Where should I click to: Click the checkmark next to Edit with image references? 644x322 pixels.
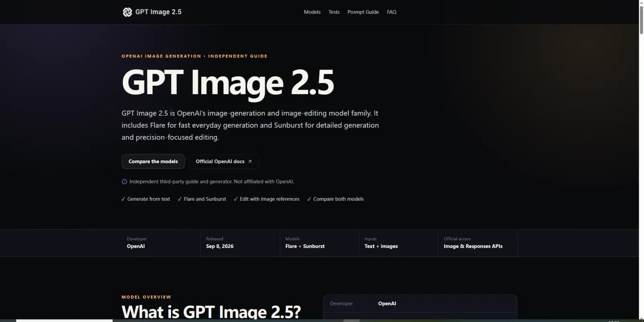coord(236,199)
